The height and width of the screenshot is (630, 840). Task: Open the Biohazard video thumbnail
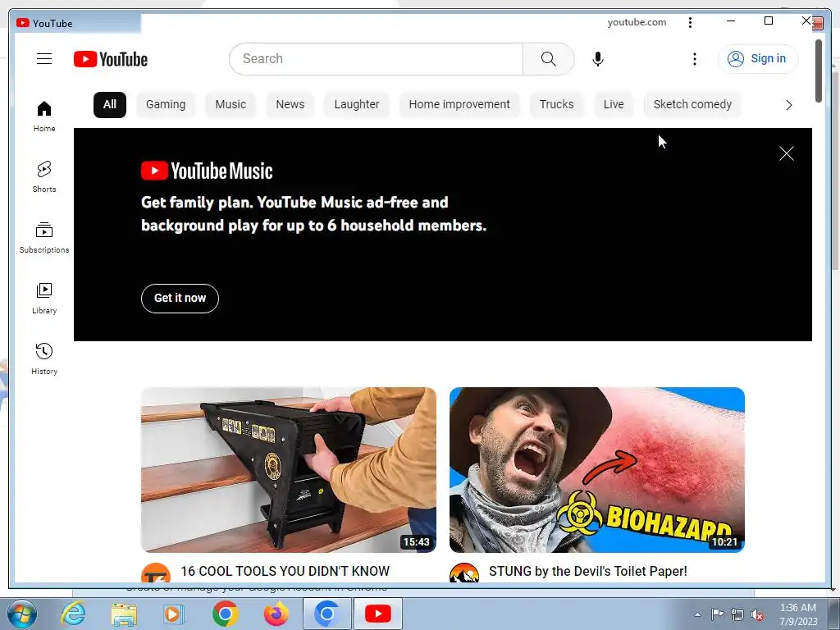597,470
